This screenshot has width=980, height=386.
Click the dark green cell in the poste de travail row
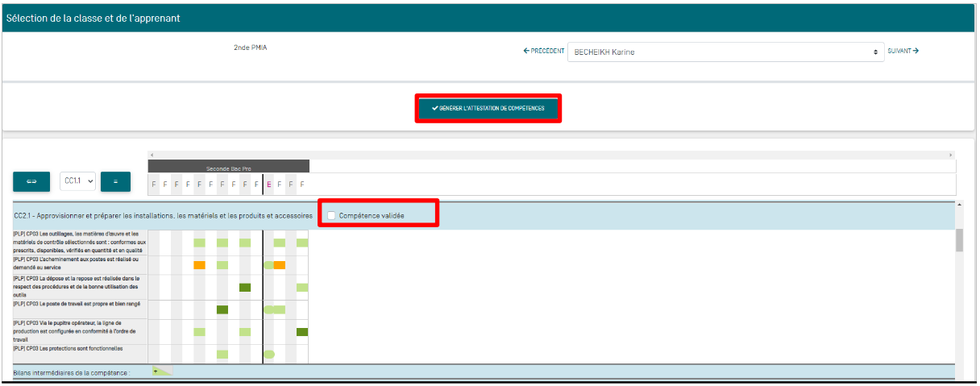pyautogui.click(x=222, y=309)
